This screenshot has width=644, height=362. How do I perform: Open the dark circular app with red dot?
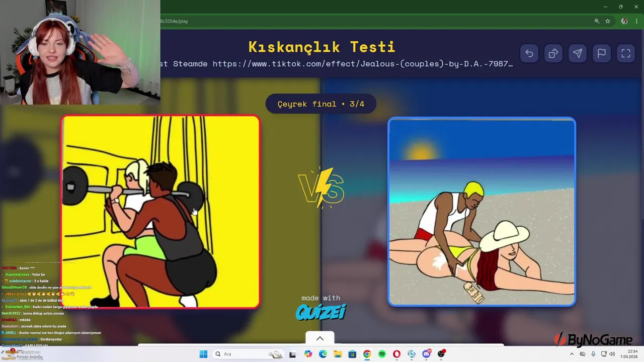[x=441, y=354]
